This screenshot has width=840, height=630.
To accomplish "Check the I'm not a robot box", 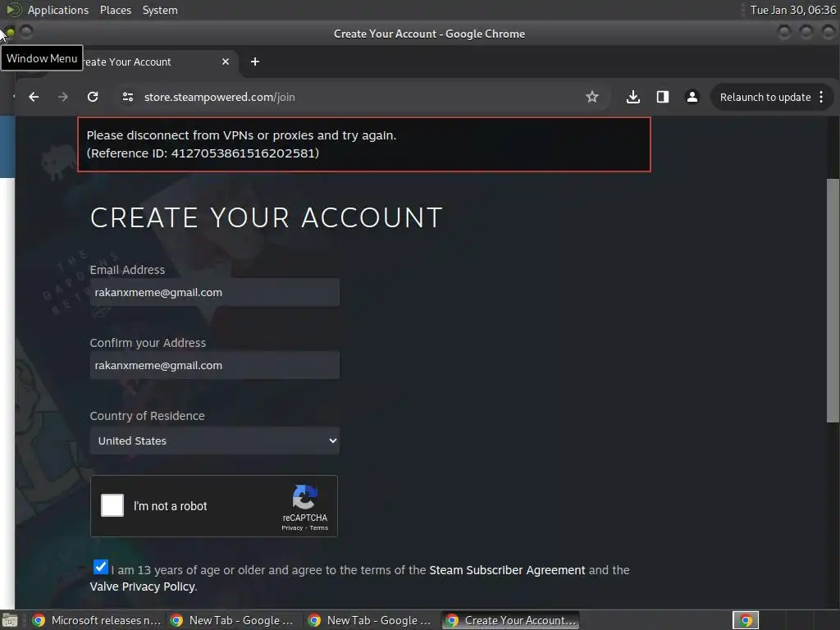I will click(112, 505).
